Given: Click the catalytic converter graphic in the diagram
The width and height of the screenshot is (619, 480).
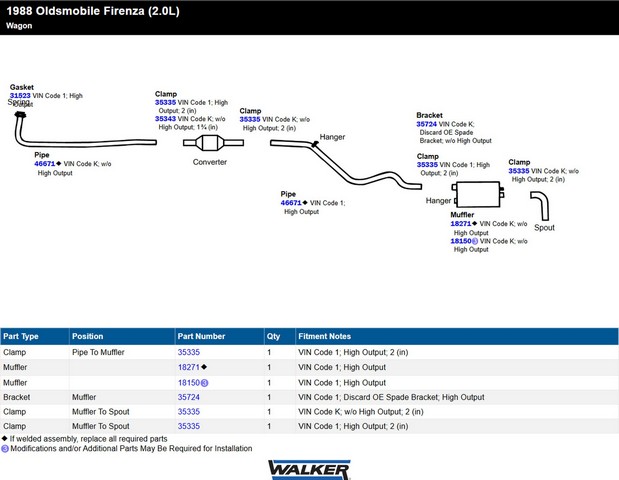Looking at the screenshot, I should coord(209,144).
